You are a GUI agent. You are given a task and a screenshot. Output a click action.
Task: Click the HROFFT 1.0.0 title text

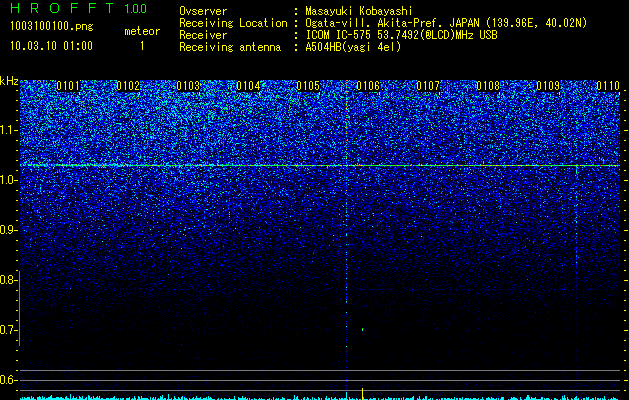tap(78, 8)
